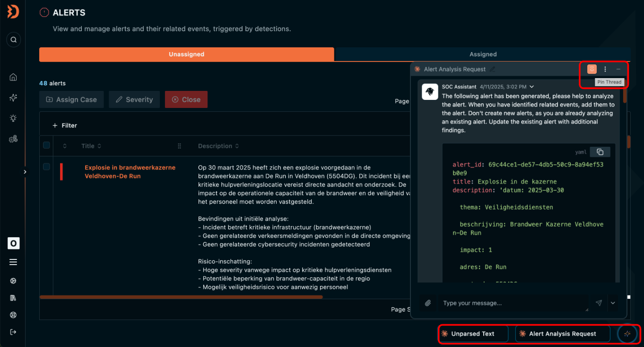The image size is (644, 347).
Task: Expand the collapsed left sidebar
Action: (x=25, y=172)
